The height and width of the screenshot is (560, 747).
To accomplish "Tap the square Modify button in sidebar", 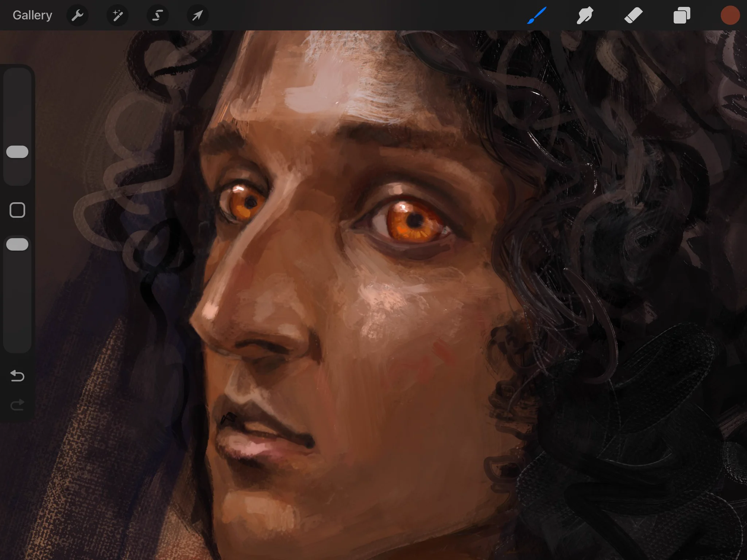I will (17, 210).
